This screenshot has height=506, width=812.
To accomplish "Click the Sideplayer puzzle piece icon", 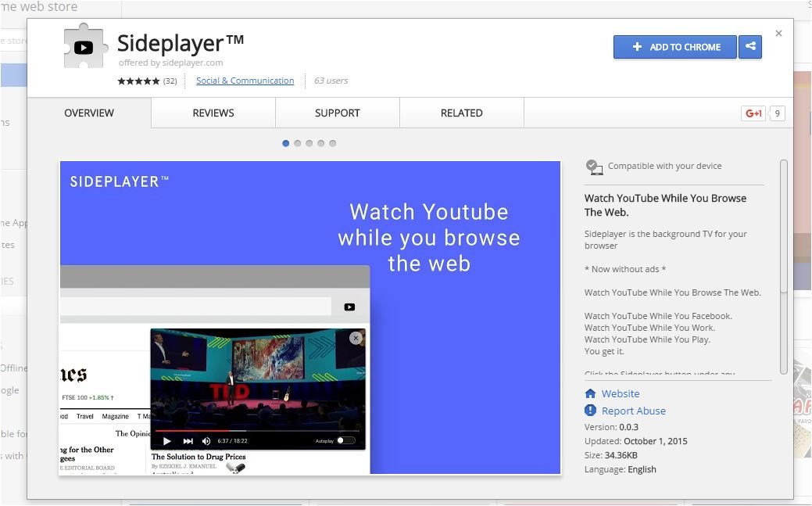I will coord(85,47).
